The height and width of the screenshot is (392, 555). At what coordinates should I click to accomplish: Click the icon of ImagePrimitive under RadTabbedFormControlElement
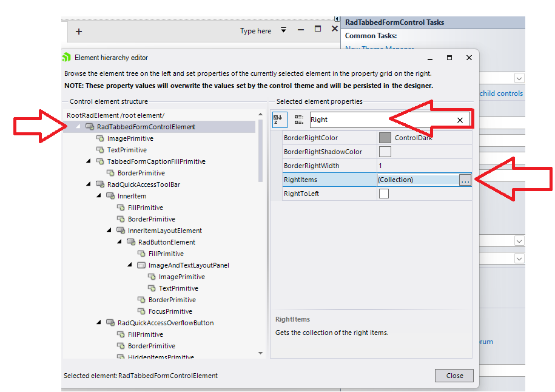click(x=100, y=138)
